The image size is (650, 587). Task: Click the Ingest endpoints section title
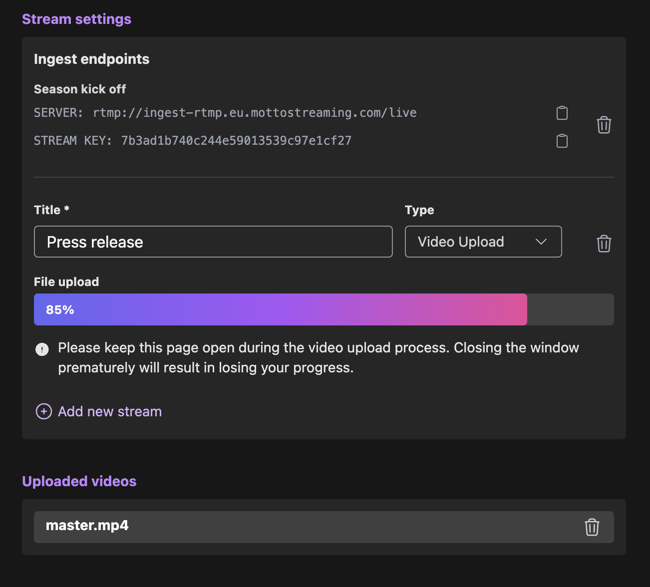tap(92, 59)
